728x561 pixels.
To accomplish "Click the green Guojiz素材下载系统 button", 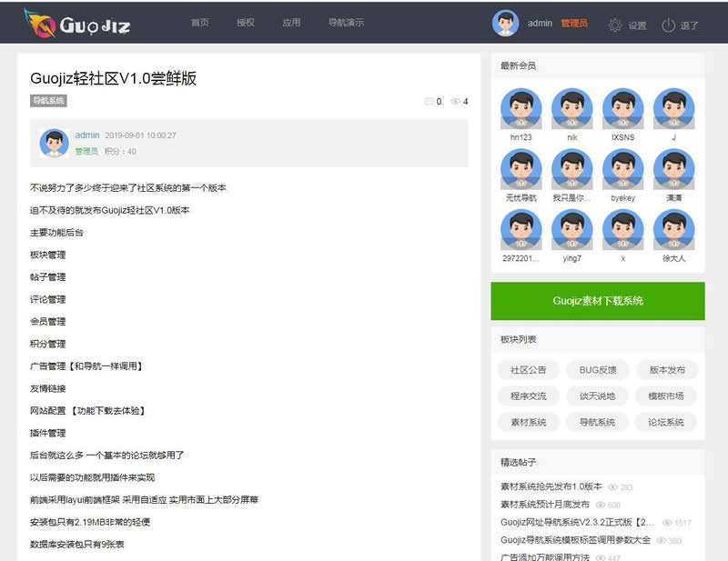I will click(x=597, y=301).
